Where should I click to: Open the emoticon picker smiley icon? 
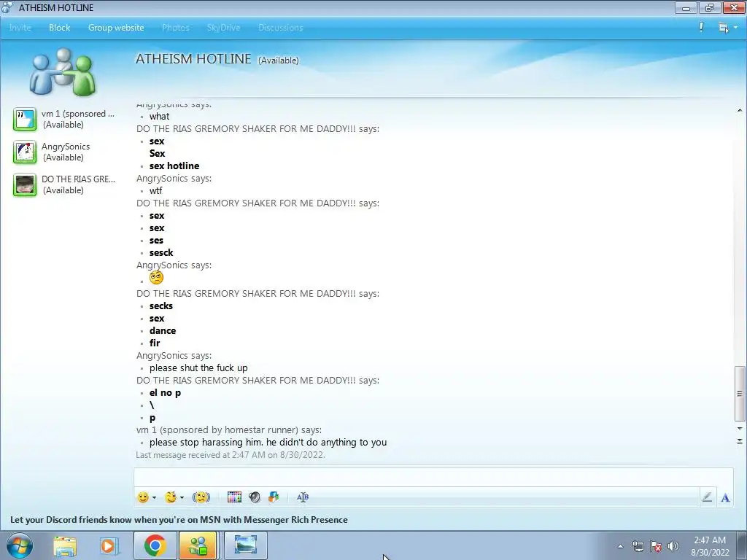pos(143,497)
